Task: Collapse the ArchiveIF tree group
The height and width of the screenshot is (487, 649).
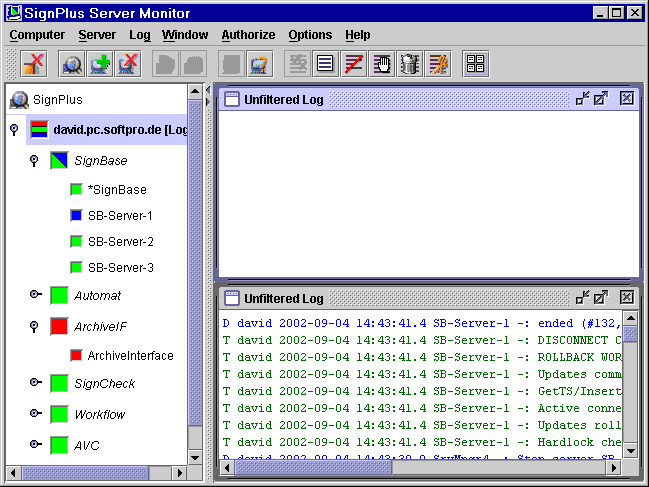Action: 34,326
